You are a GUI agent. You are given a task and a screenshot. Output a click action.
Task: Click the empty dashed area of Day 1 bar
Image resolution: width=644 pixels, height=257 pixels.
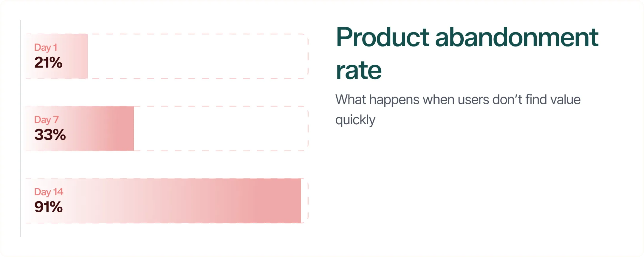click(x=198, y=56)
